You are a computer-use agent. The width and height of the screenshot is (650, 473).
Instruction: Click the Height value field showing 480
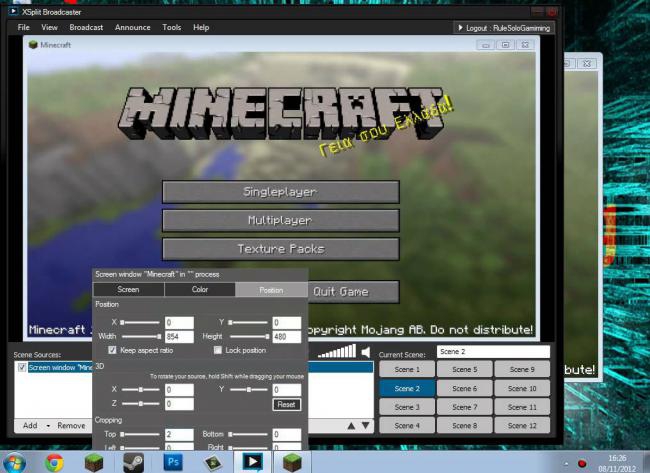(x=286, y=337)
